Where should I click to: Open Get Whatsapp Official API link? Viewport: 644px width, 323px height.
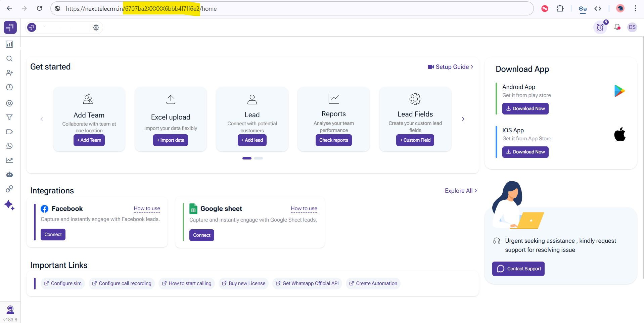point(307,283)
